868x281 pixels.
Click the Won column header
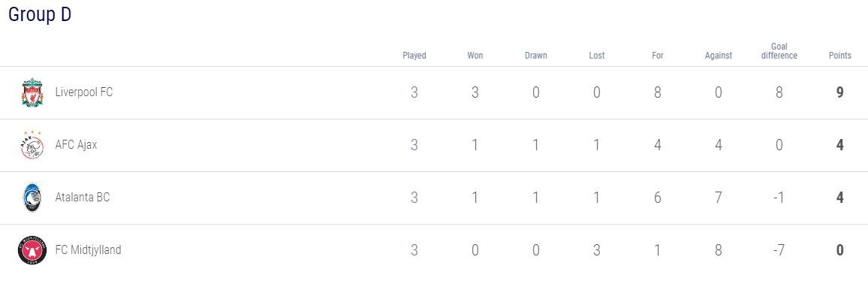[475, 56]
